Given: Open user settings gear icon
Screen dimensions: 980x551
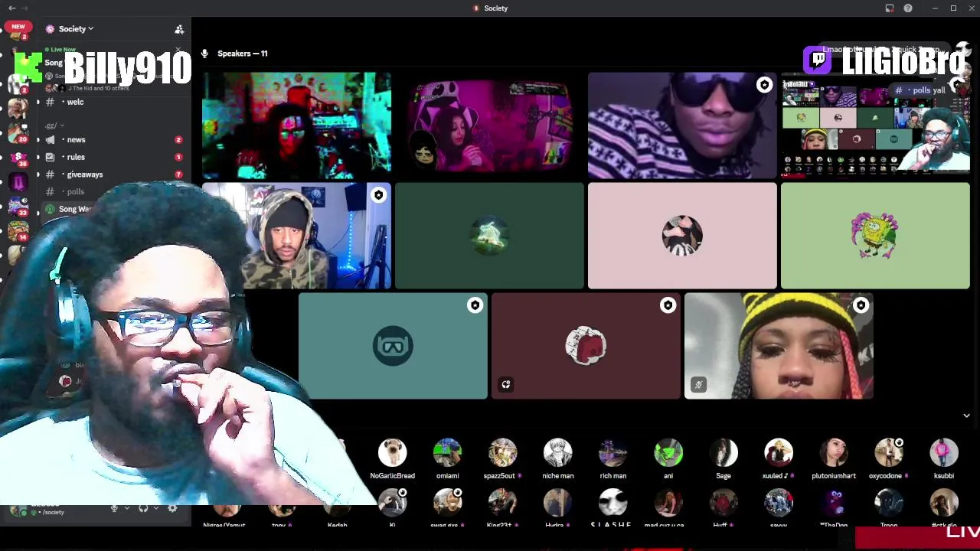Looking at the screenshot, I should point(172,508).
